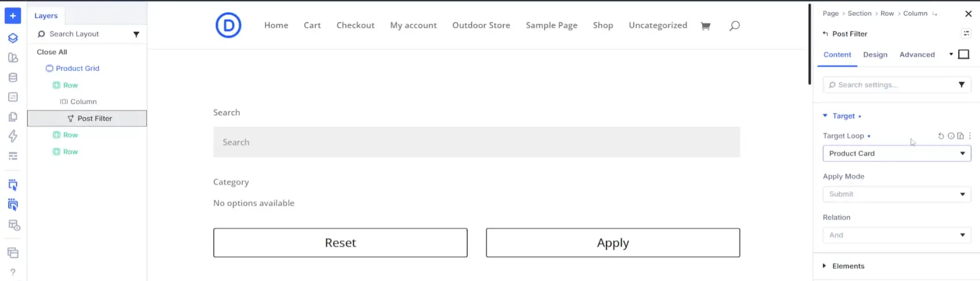Click the stacked windows icon in sidebar
Screen dimensions: 980x281
pyautogui.click(x=13, y=253)
